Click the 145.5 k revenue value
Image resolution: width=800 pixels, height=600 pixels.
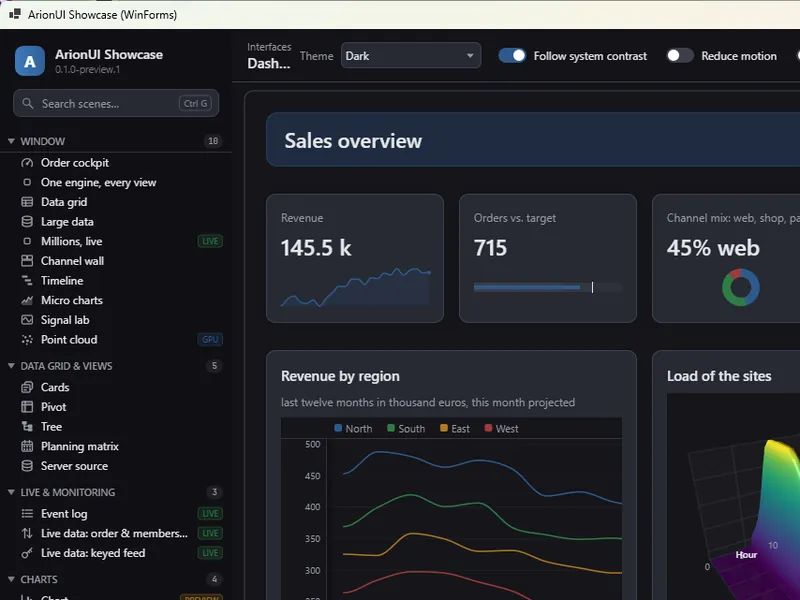[x=316, y=248]
